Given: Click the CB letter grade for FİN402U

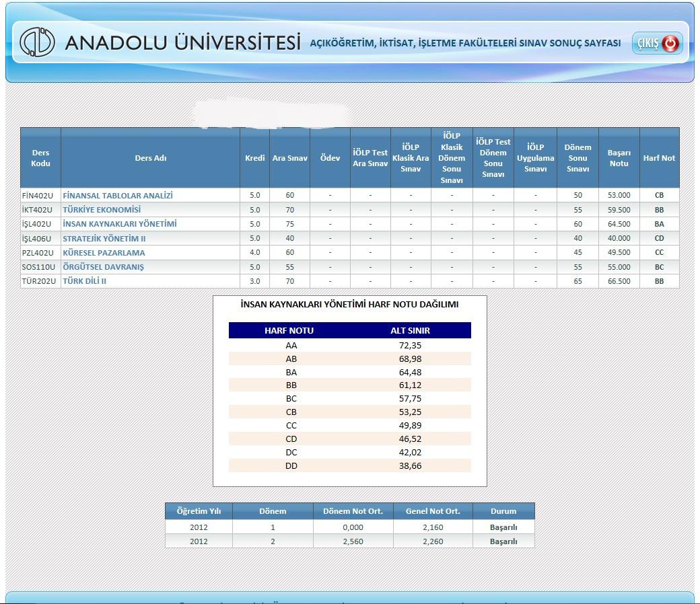Looking at the screenshot, I should [660, 195].
